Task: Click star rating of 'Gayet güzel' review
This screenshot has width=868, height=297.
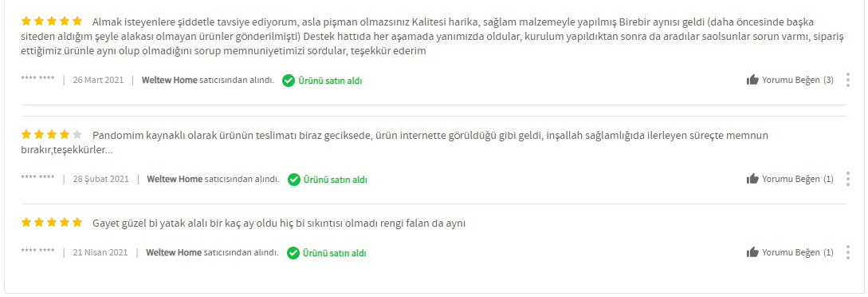Action: pyautogui.click(x=52, y=223)
